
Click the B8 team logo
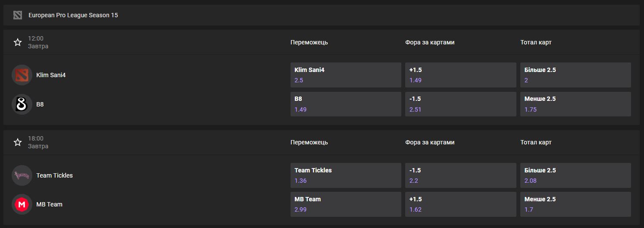(x=22, y=104)
